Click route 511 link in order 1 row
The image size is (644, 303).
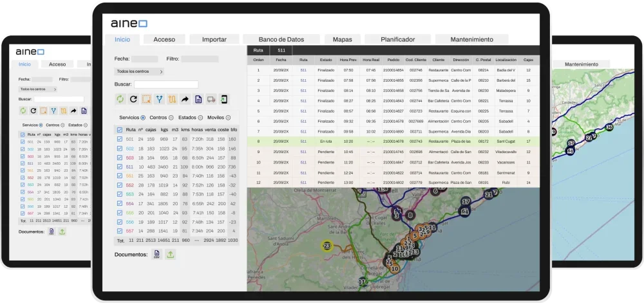[x=303, y=70]
